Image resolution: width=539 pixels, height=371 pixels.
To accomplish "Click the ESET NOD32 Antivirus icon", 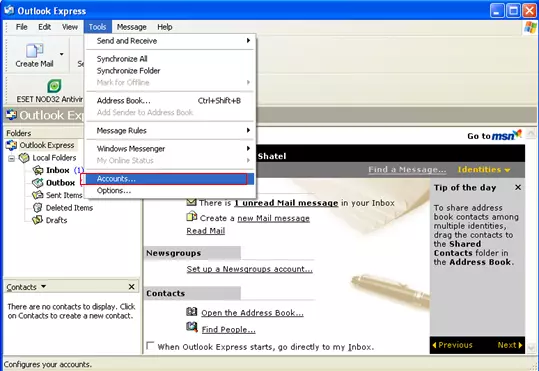I will 54,86.
